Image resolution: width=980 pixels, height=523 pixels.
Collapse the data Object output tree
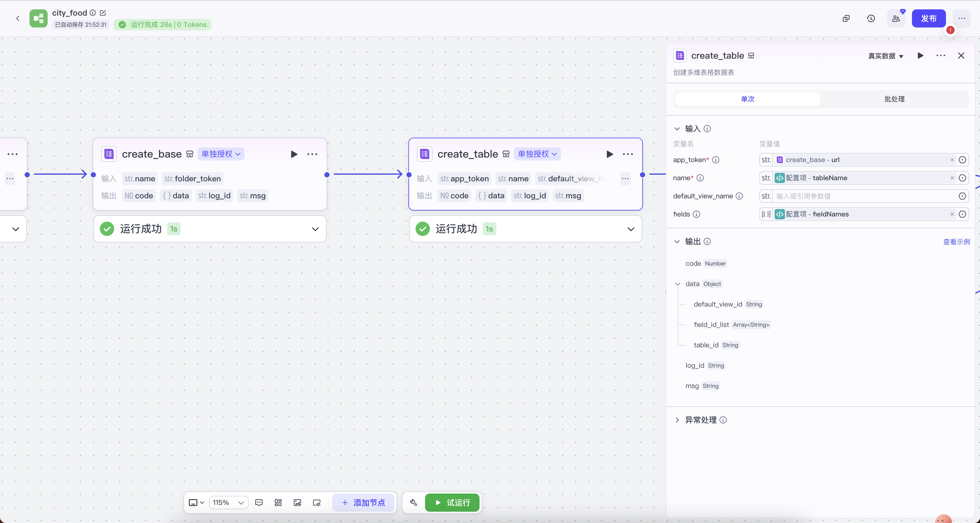(677, 284)
